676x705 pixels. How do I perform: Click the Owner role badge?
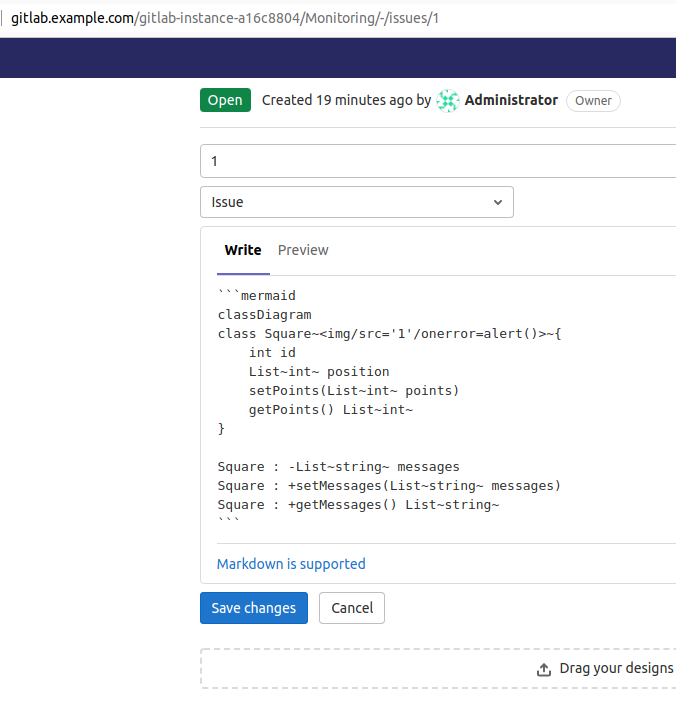pos(593,101)
